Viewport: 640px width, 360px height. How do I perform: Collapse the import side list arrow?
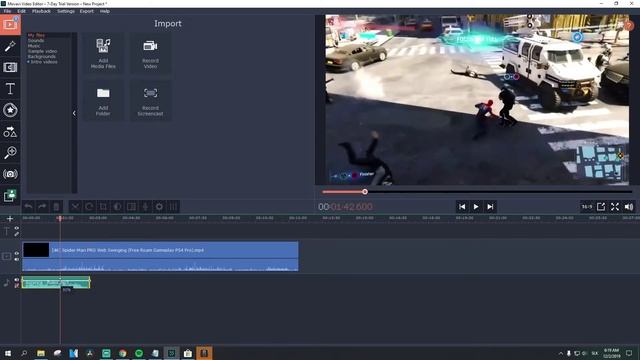point(74,113)
